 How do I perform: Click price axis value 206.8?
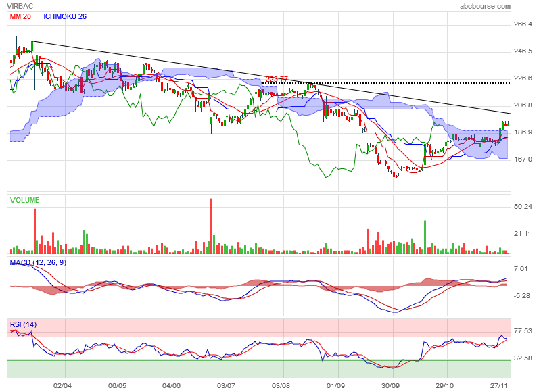tap(523, 105)
